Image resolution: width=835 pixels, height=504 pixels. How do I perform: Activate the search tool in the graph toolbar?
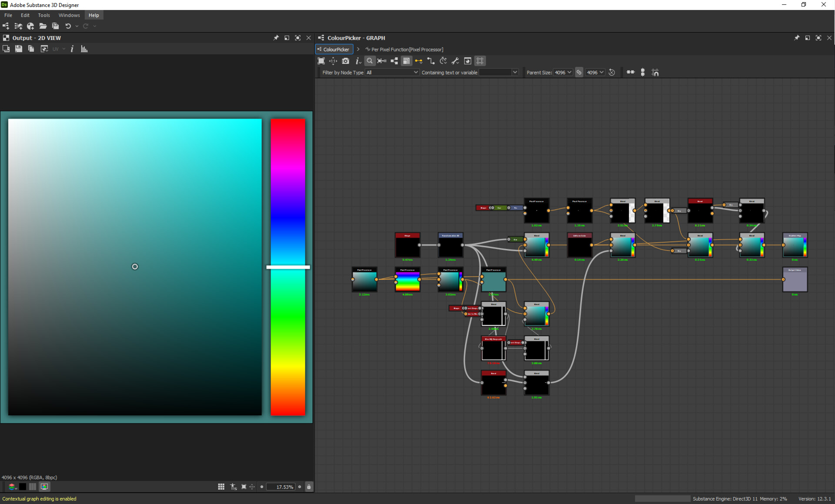(x=370, y=61)
